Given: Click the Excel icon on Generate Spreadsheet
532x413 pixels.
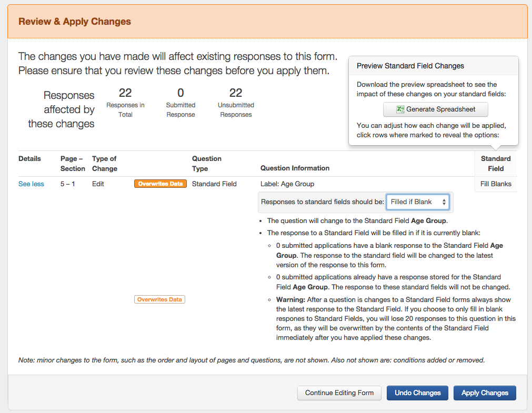Looking at the screenshot, I should pos(400,109).
